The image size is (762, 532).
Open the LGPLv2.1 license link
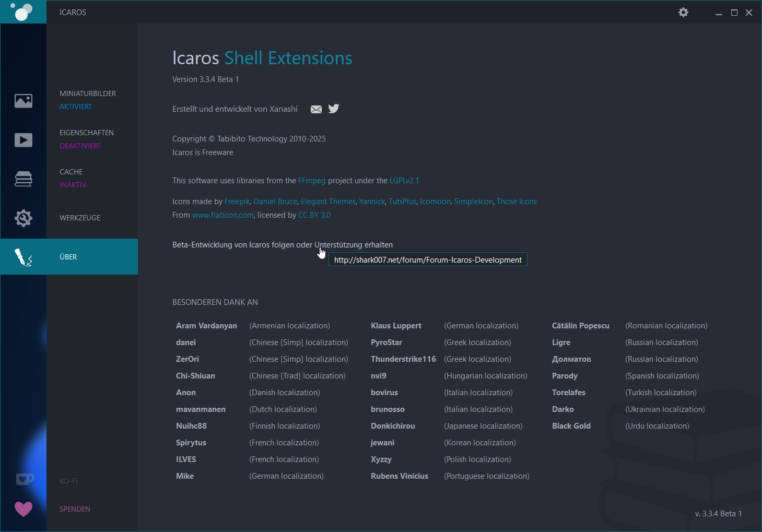[x=404, y=181]
